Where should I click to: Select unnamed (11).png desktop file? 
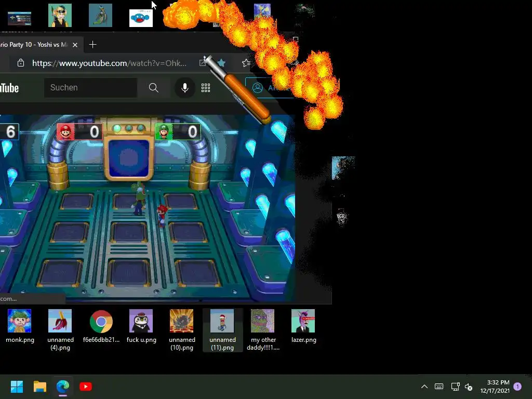222,330
